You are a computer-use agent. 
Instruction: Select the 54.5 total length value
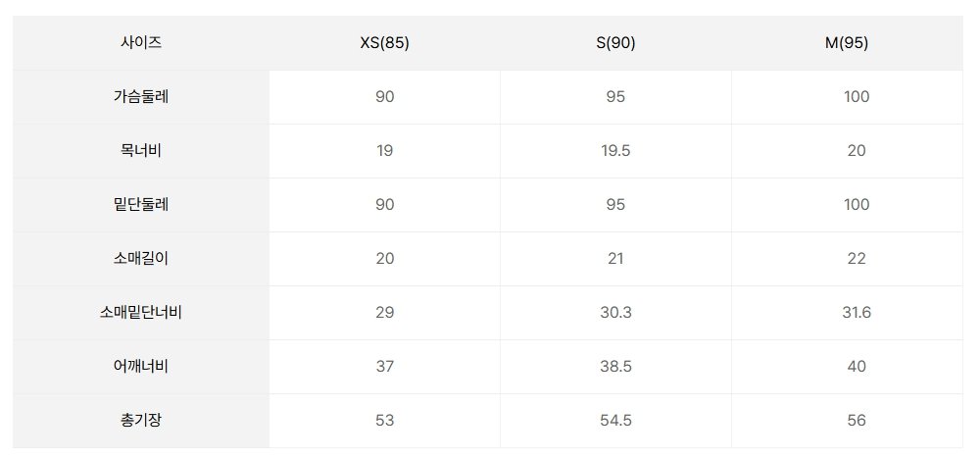tap(615, 420)
